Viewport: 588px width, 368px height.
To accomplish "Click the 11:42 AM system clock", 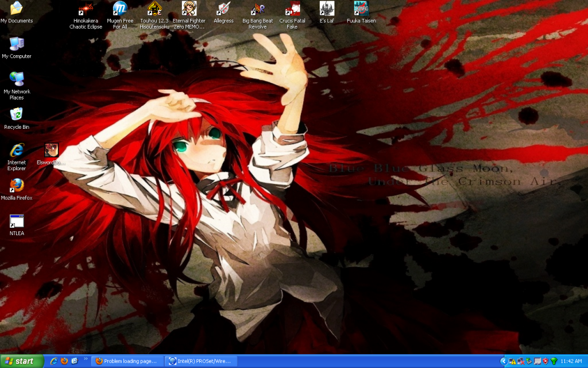I will (571, 361).
